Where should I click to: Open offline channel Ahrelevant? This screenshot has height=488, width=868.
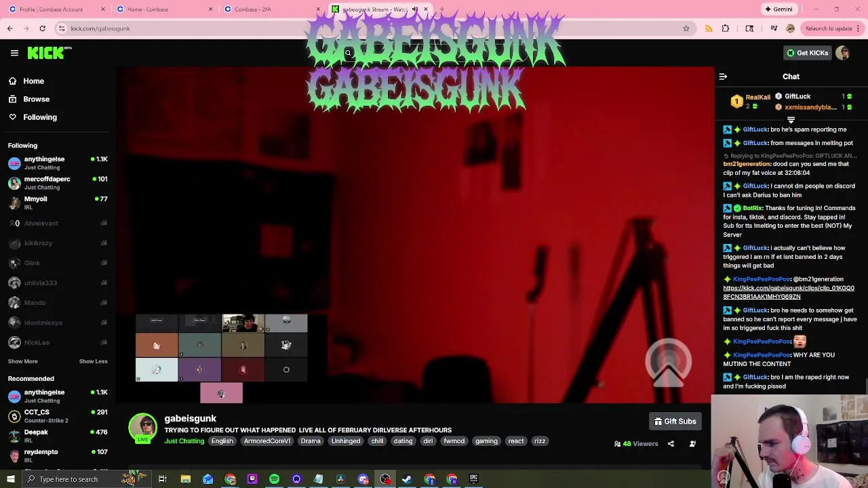point(58,223)
